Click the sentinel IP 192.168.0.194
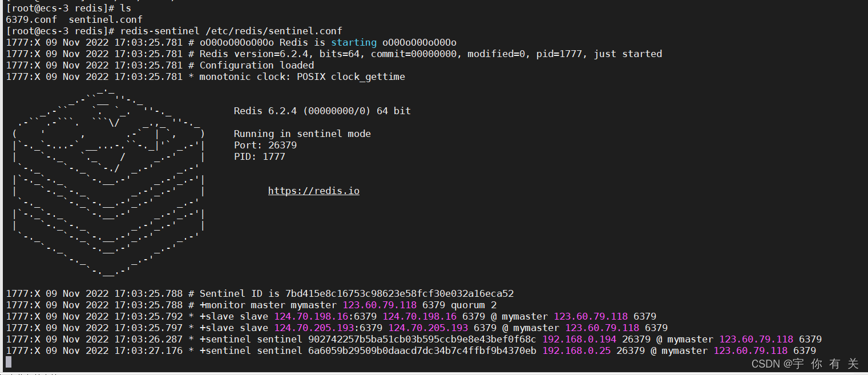The width and height of the screenshot is (868, 375). (x=579, y=339)
